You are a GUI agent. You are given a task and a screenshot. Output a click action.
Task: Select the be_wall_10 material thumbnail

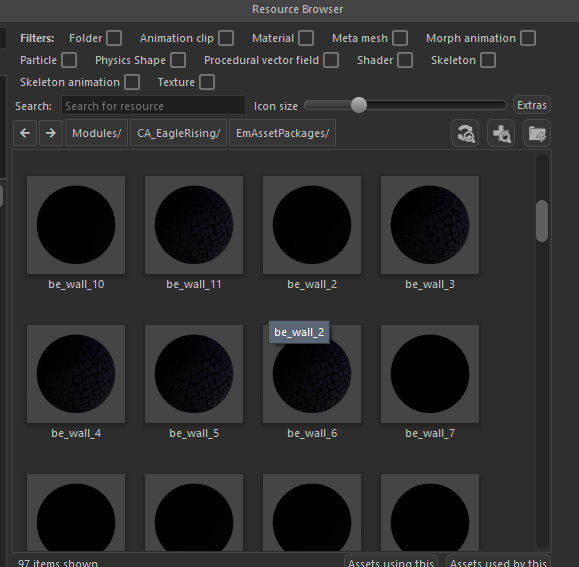click(x=76, y=225)
